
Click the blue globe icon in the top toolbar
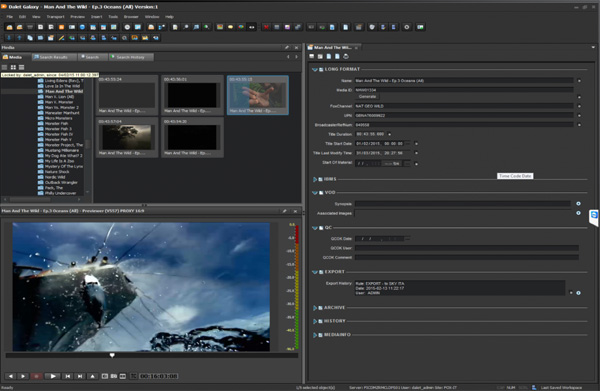coord(82,27)
